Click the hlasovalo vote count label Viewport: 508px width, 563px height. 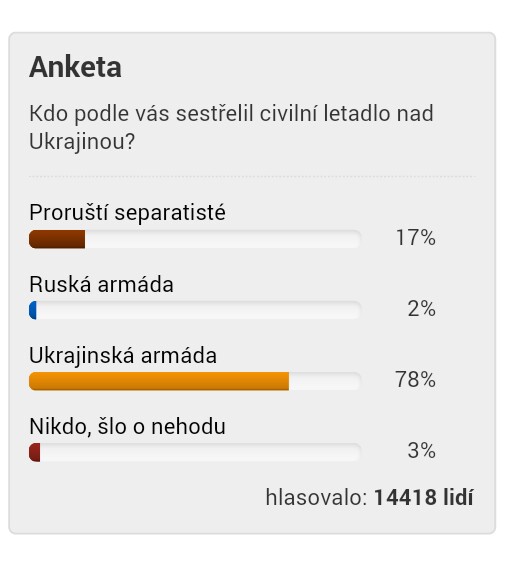coord(316,497)
